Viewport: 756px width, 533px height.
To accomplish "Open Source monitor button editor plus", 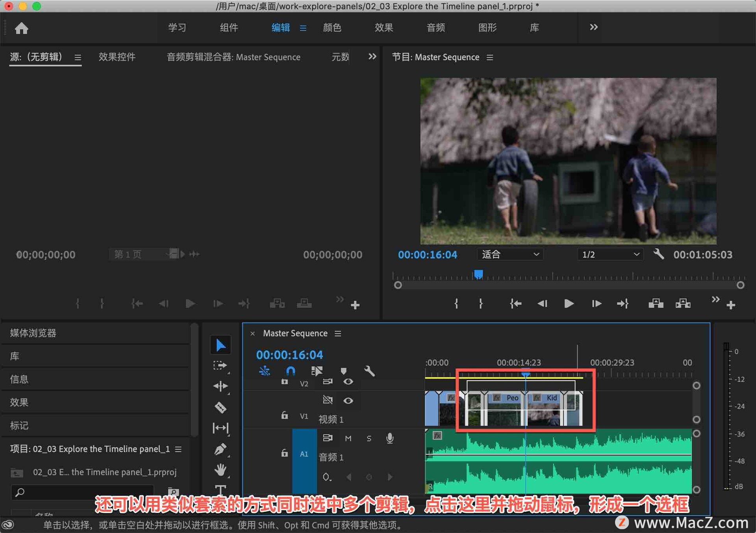I will point(355,305).
